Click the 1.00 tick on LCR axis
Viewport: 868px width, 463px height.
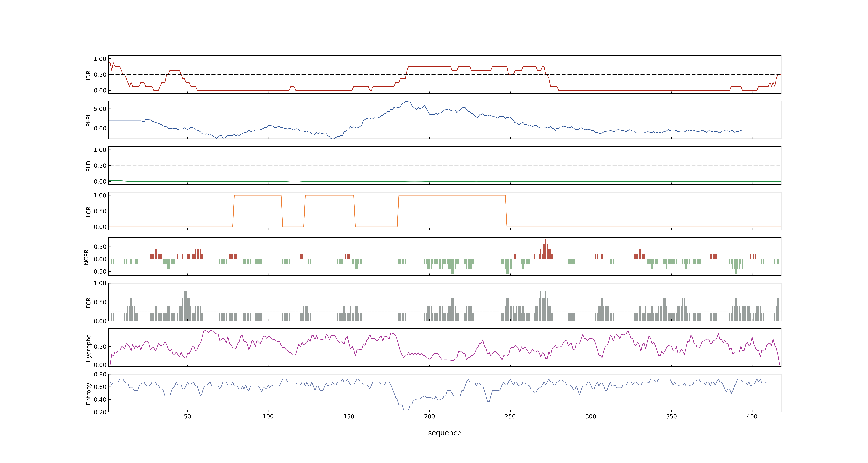[x=100, y=195]
